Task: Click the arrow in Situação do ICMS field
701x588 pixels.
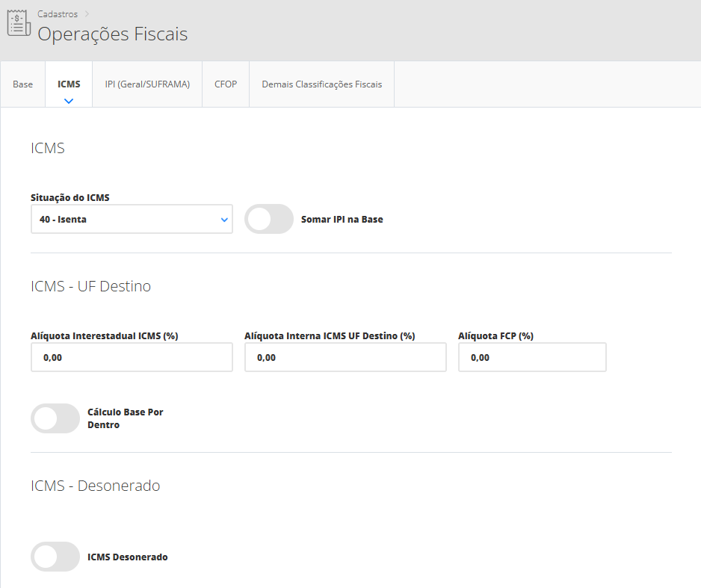Action: 223,220
